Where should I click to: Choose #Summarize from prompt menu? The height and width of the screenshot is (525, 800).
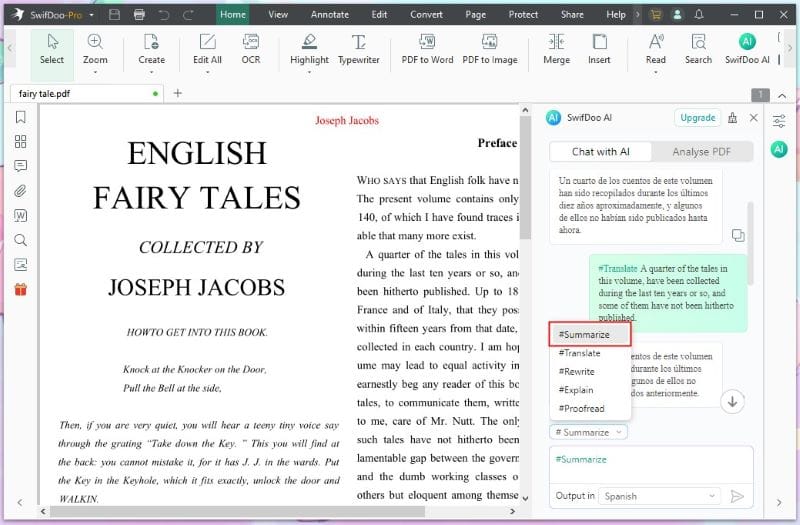[590, 334]
